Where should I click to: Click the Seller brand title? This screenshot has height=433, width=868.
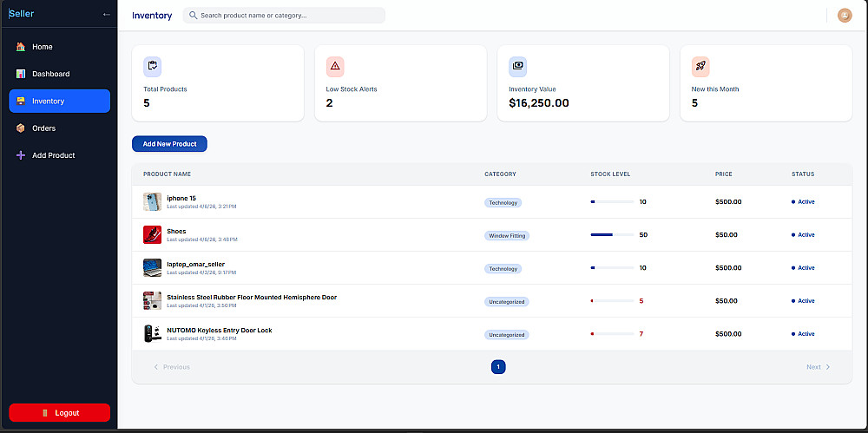(21, 14)
